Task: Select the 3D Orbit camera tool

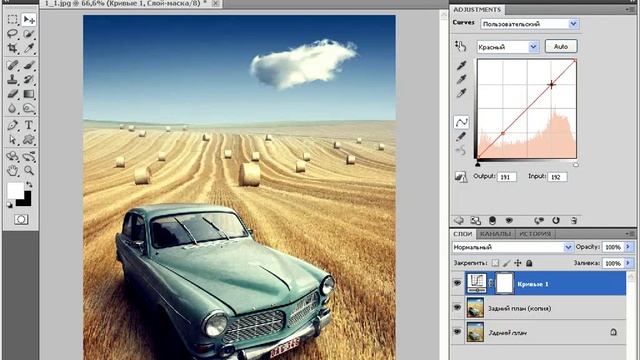Action: [29, 156]
